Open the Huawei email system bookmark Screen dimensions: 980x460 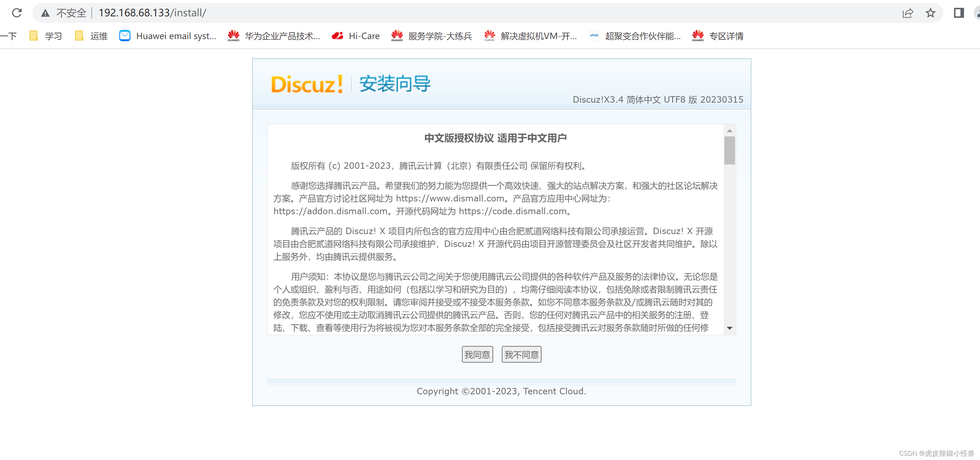pyautogui.click(x=168, y=36)
